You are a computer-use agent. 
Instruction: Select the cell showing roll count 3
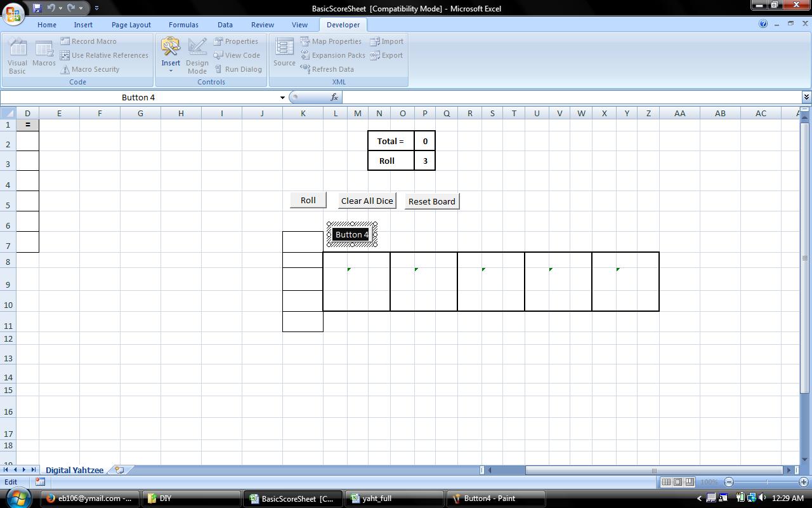[x=425, y=161]
